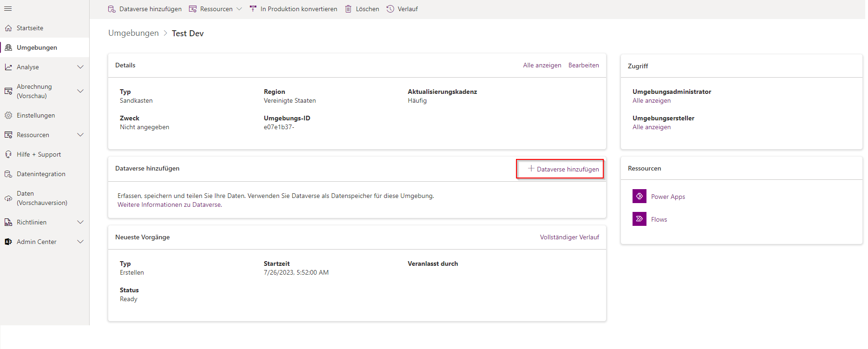The image size is (868, 349).
Task: Click the Löschen trash can icon
Action: (348, 9)
